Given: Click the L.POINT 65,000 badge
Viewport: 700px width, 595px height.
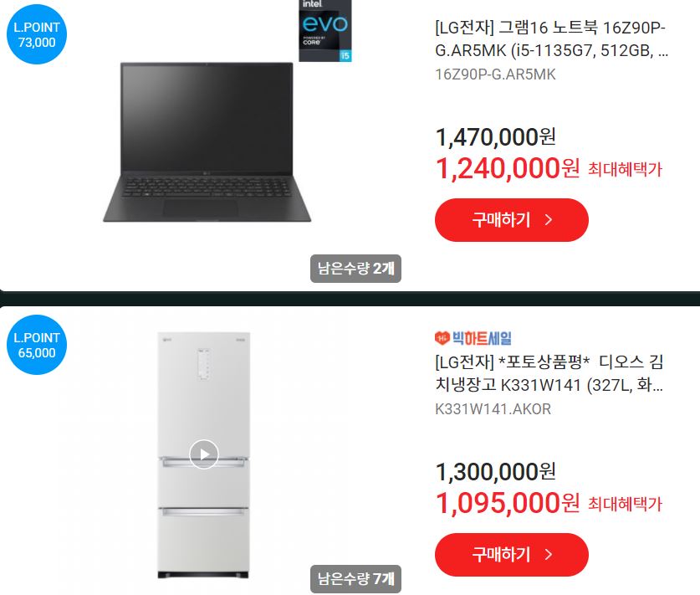Looking at the screenshot, I should tap(37, 345).
